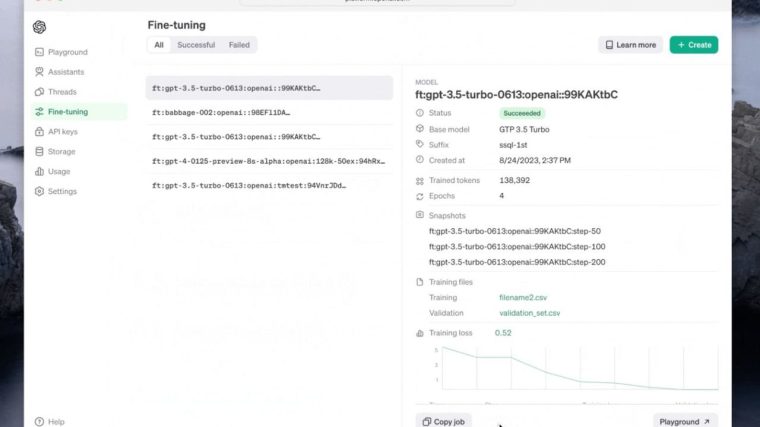Switch to the Successful filter tab
Screen dimensions: 760x427
point(196,45)
